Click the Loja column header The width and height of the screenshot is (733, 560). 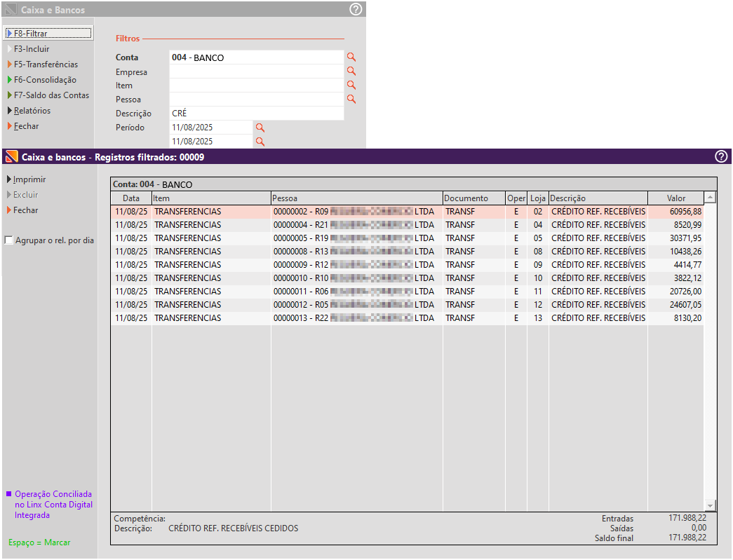pyautogui.click(x=537, y=198)
